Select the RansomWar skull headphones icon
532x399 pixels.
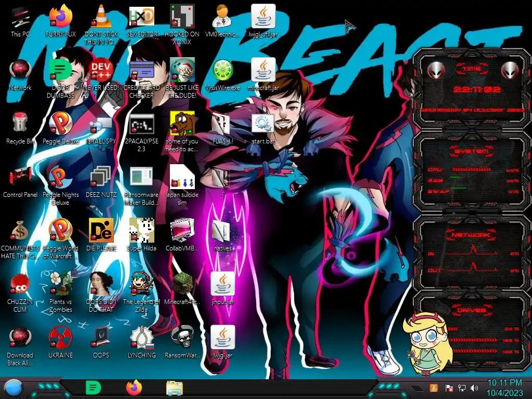(x=182, y=337)
